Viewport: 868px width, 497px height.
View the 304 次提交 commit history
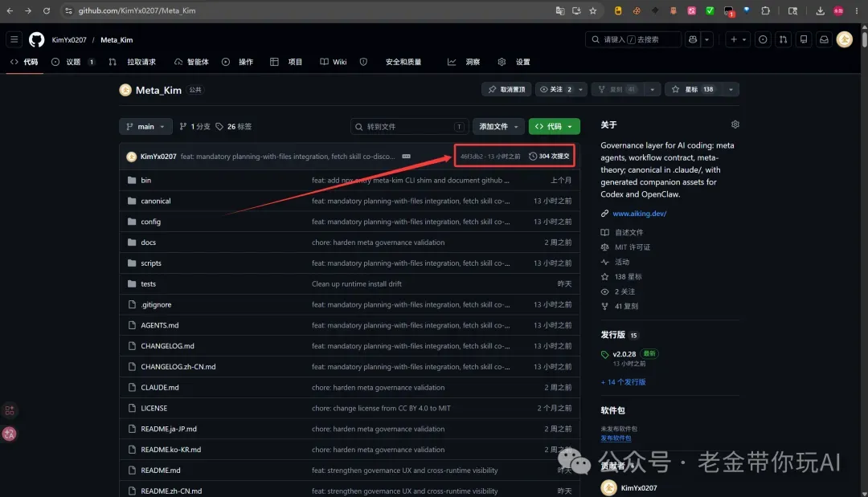(549, 157)
